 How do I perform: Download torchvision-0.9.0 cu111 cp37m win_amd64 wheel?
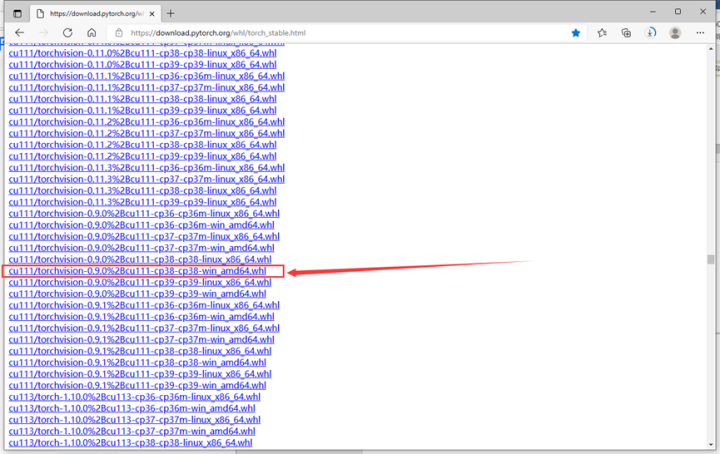tap(141, 248)
